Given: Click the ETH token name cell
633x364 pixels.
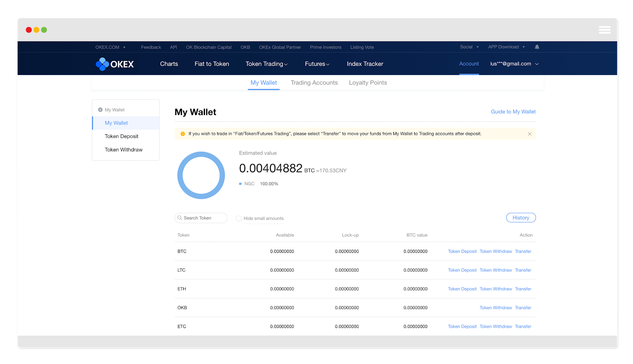Looking at the screenshot, I should point(182,289).
